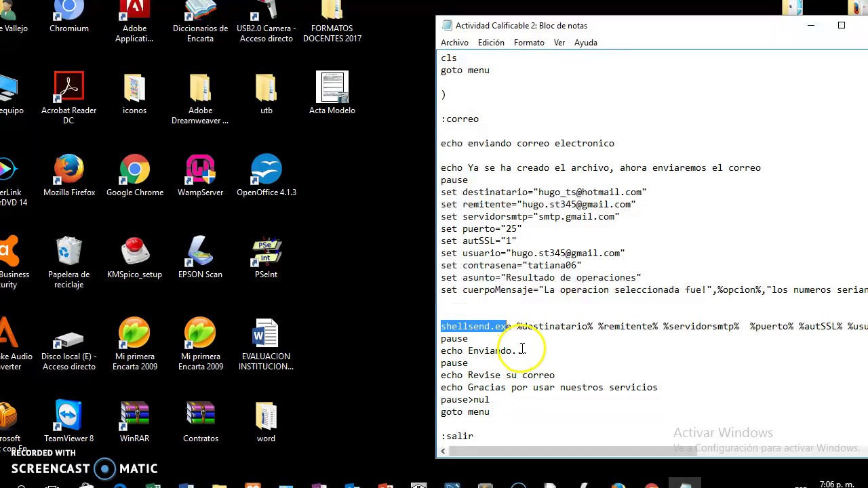Click the "echo Ya se ha creado el archivo" line
868x488 pixels.
click(x=601, y=167)
